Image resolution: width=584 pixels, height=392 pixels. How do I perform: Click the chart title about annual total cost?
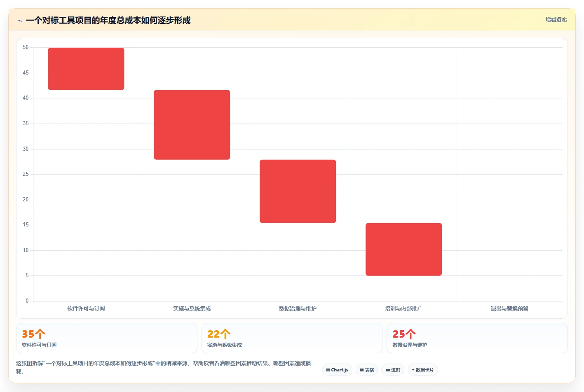(x=108, y=20)
